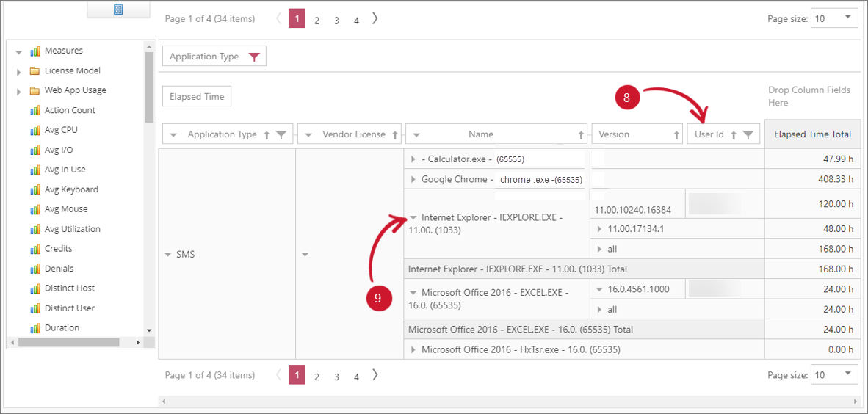Click the grid icon button above the field list
868x414 pixels.
pos(118,10)
